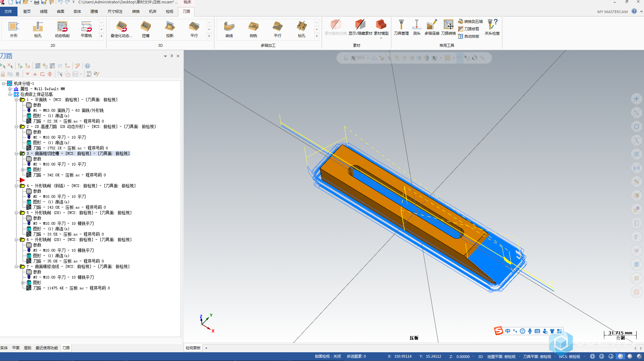
Task: Switch to the 首页 ribbon tab
Action: (x=27, y=11)
